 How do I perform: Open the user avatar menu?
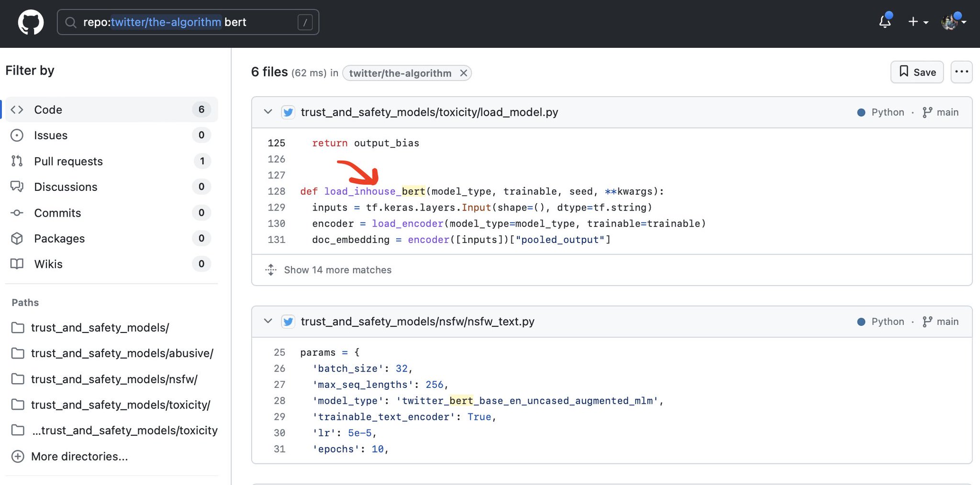[x=953, y=22]
